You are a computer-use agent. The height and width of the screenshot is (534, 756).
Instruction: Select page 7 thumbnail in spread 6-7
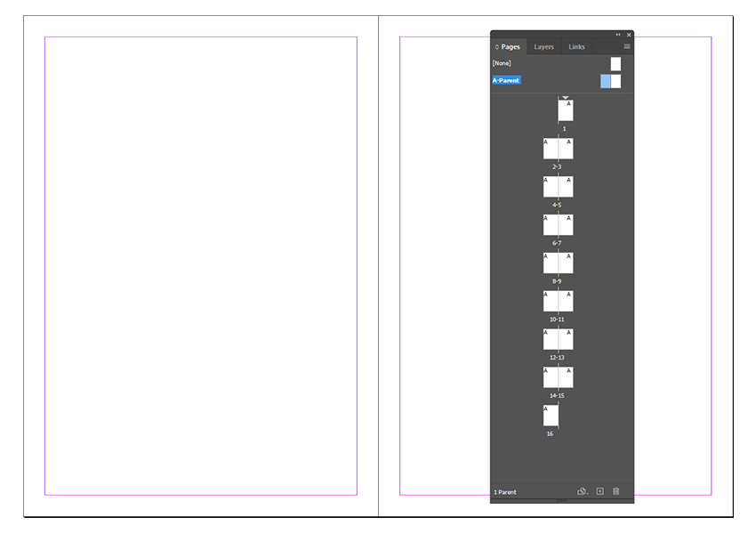pyautogui.click(x=566, y=225)
